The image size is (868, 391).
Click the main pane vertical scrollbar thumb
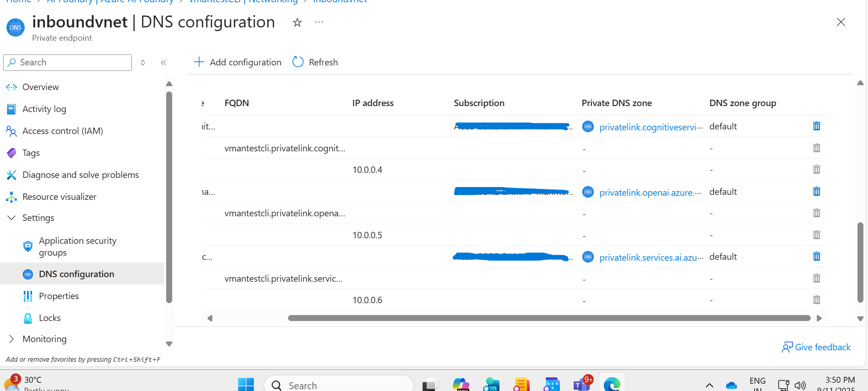pos(860,262)
